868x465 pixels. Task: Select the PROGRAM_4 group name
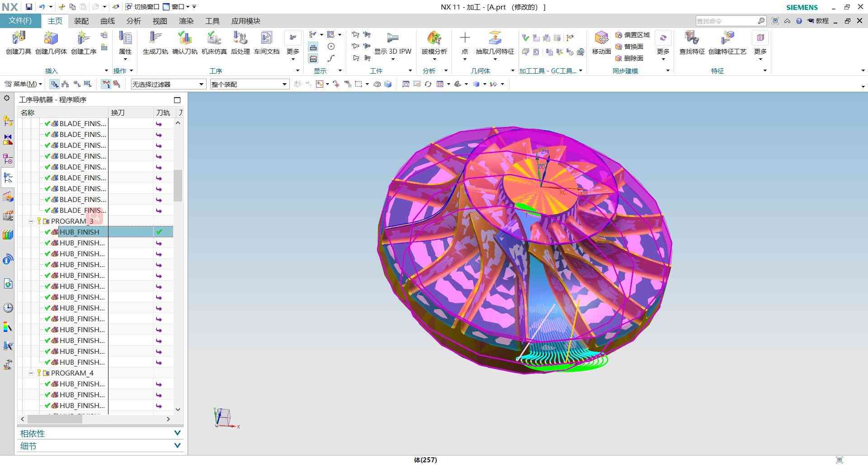pyautogui.click(x=72, y=373)
